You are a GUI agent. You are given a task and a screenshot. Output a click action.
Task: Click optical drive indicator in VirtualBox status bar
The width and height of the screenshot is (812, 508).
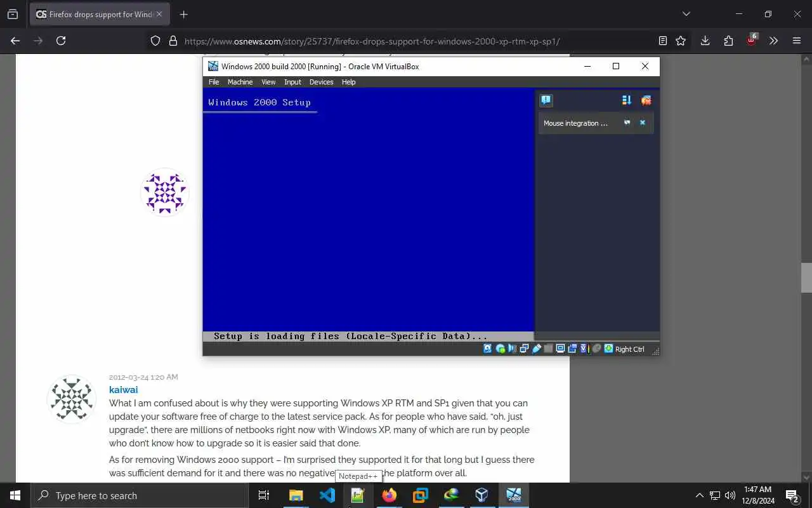[501, 349]
